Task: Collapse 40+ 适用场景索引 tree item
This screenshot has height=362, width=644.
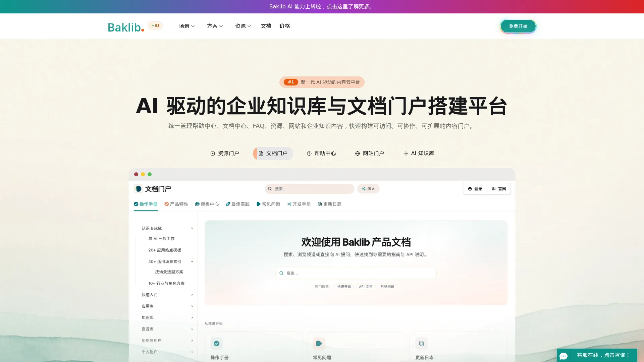Action: click(x=192, y=261)
